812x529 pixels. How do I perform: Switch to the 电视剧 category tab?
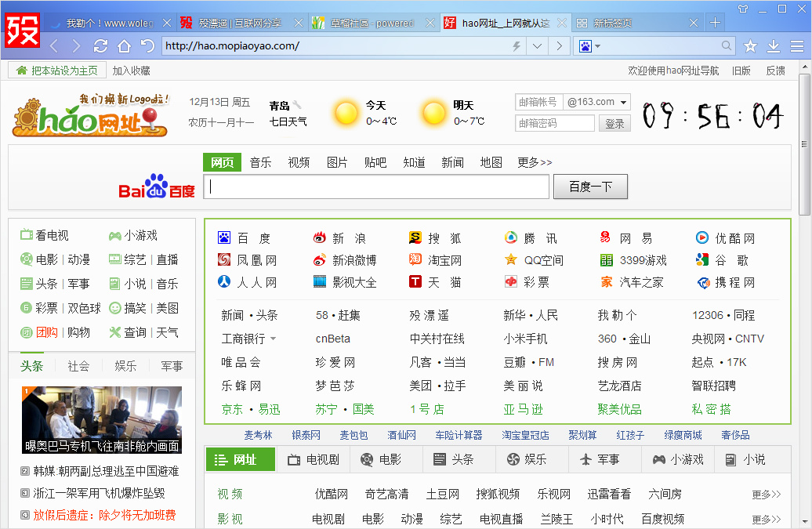click(314, 459)
